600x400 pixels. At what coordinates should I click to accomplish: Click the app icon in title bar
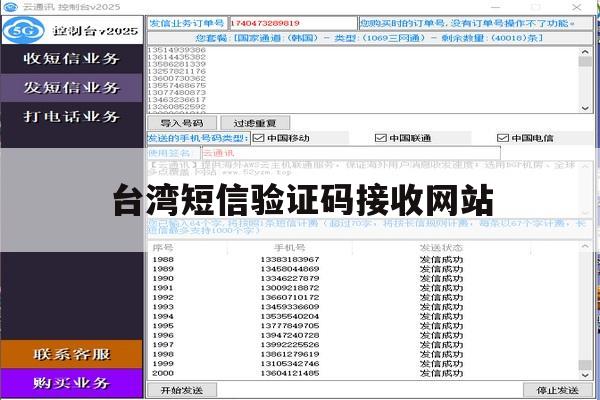click(x=10, y=7)
